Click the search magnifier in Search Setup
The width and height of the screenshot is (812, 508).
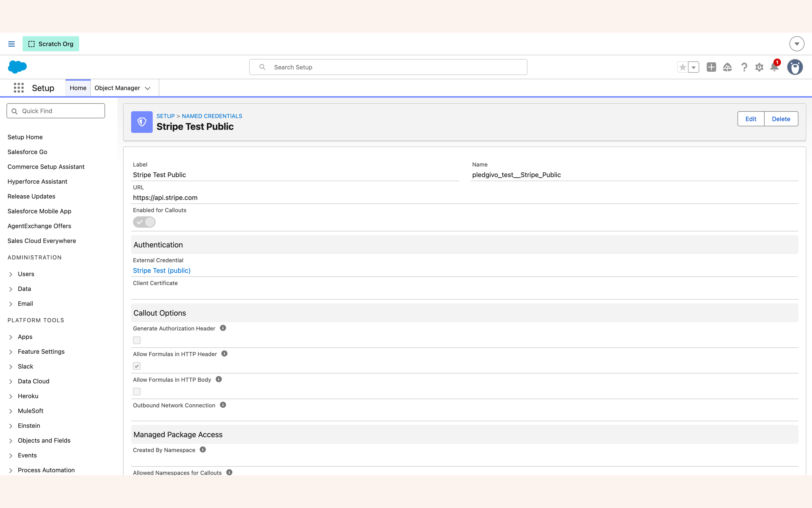[x=262, y=67]
